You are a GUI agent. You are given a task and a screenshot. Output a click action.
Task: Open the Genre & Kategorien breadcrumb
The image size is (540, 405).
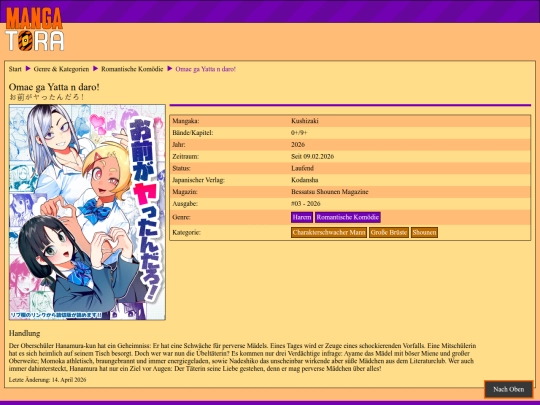tap(61, 69)
